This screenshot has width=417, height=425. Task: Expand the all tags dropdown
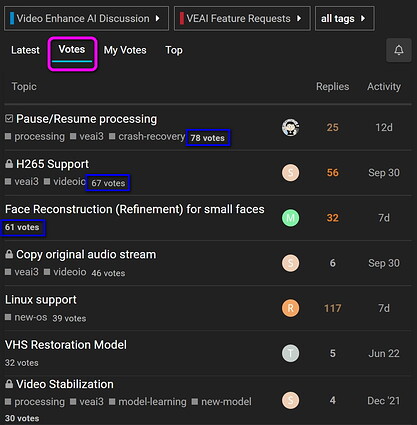click(345, 18)
